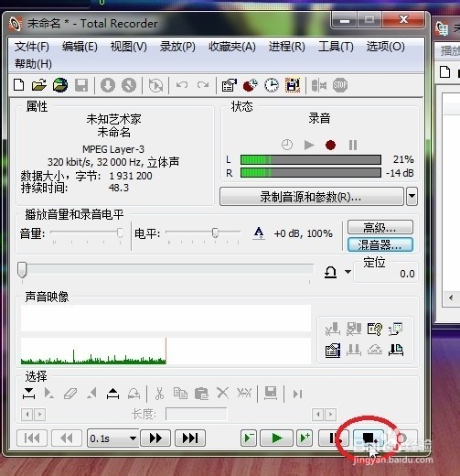Click the 长度 length input field
Screen dimensions: 460x476
pos(197,415)
